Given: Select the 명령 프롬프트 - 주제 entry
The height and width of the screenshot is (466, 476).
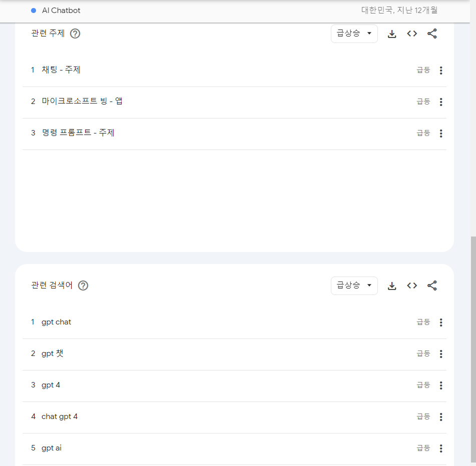Looking at the screenshot, I should point(77,132).
